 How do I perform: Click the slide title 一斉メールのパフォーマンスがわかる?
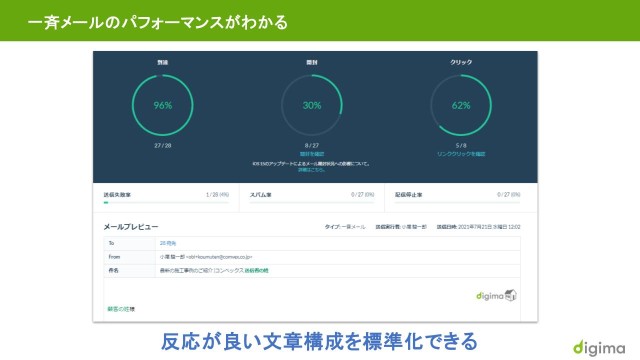coord(158,22)
